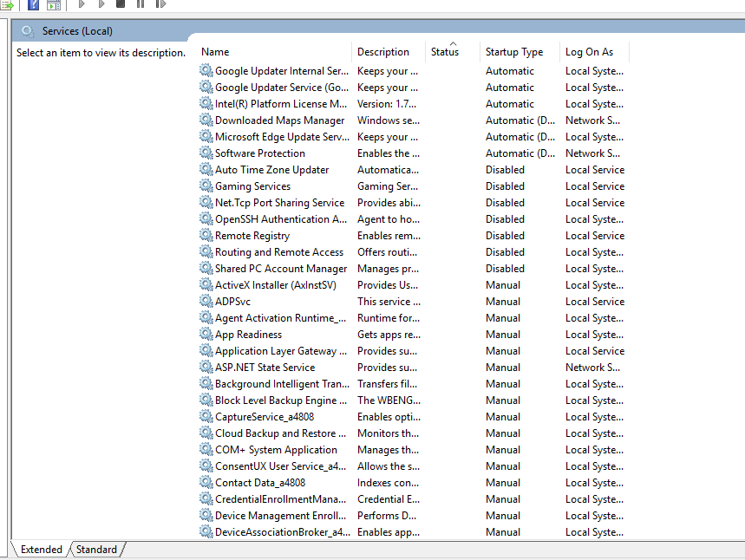Sort by the Name column header
This screenshot has height=560, width=745.
[275, 52]
